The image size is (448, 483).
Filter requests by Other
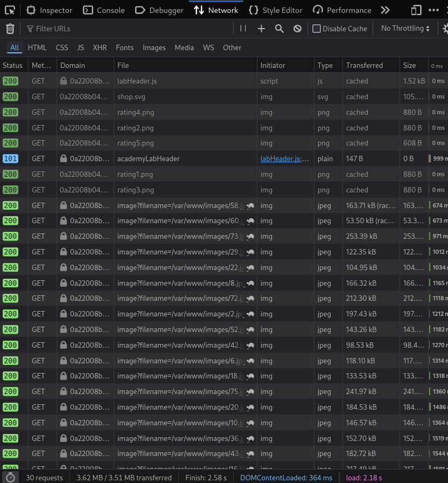[x=232, y=47]
